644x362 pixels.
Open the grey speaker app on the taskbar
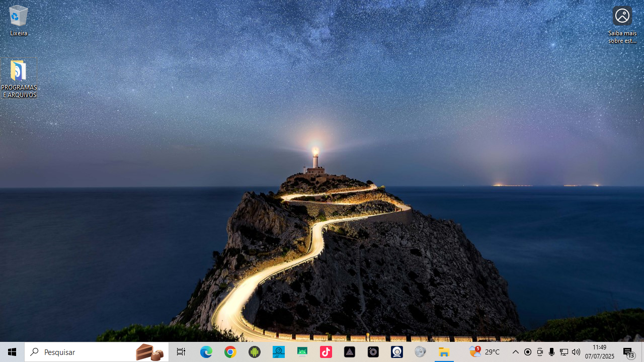click(x=420, y=352)
